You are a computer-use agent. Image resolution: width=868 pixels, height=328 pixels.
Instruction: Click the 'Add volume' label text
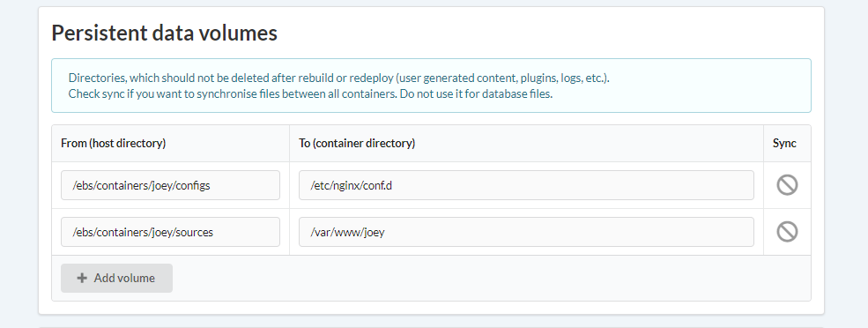point(124,278)
